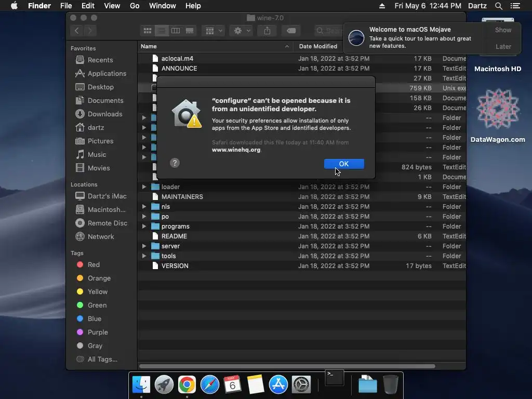
Task: Click the horizontal scrollbar in Finder
Action: [x=287, y=366]
